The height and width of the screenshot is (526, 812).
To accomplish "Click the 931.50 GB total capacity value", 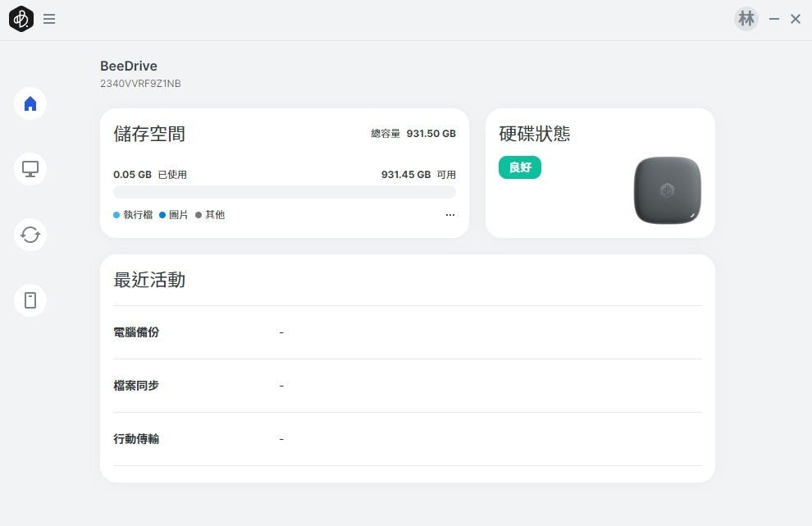I will (x=431, y=134).
